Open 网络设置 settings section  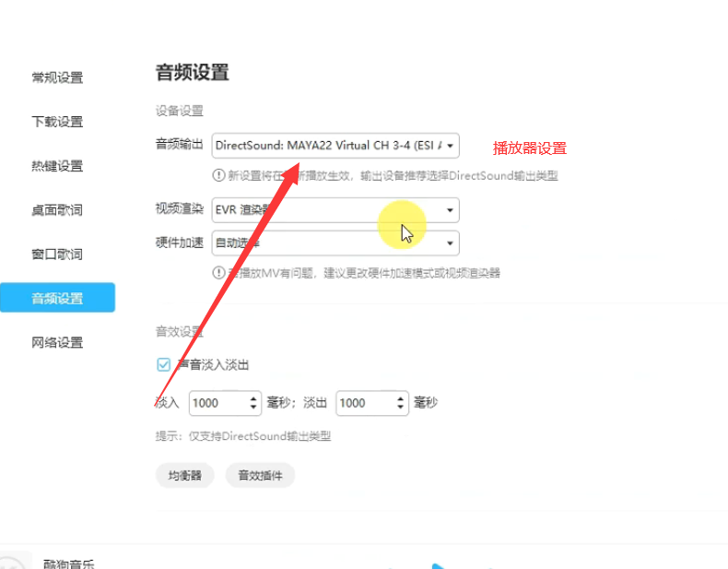pos(57,342)
